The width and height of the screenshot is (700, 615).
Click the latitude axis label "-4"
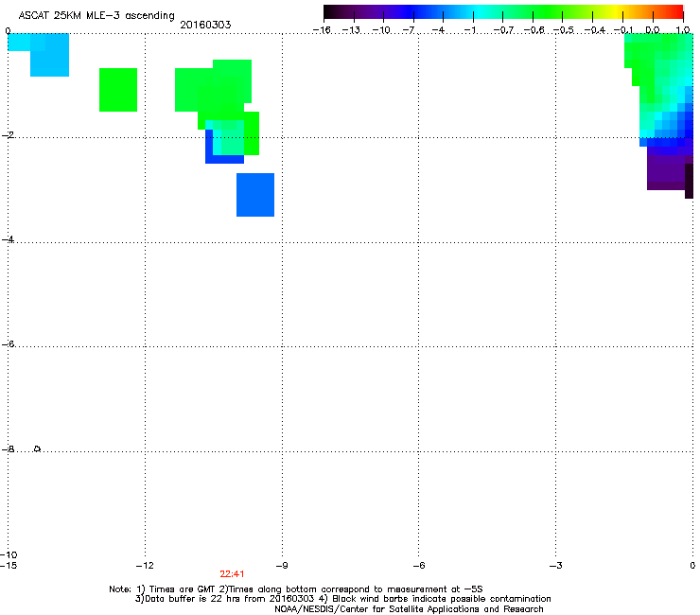click(x=8, y=239)
